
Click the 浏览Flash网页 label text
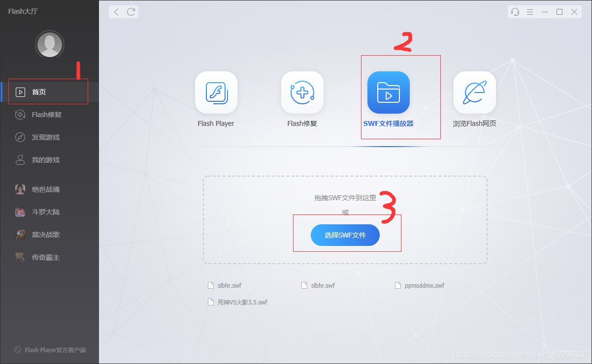pos(475,123)
